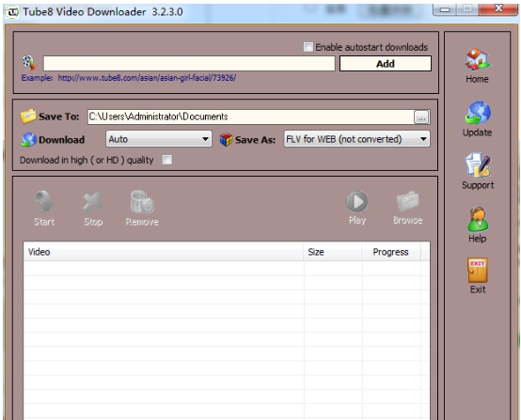Click the 'Save To:' label

pyautogui.click(x=59, y=117)
